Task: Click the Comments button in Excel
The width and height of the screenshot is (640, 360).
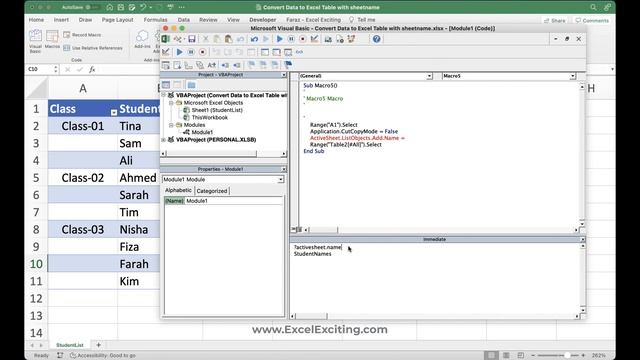Action: point(592,20)
